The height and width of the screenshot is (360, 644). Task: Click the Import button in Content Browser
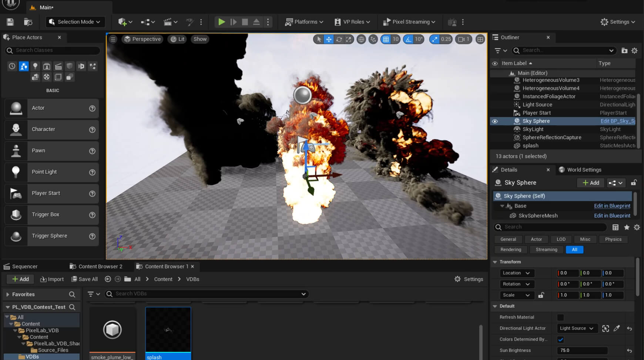tap(52, 279)
